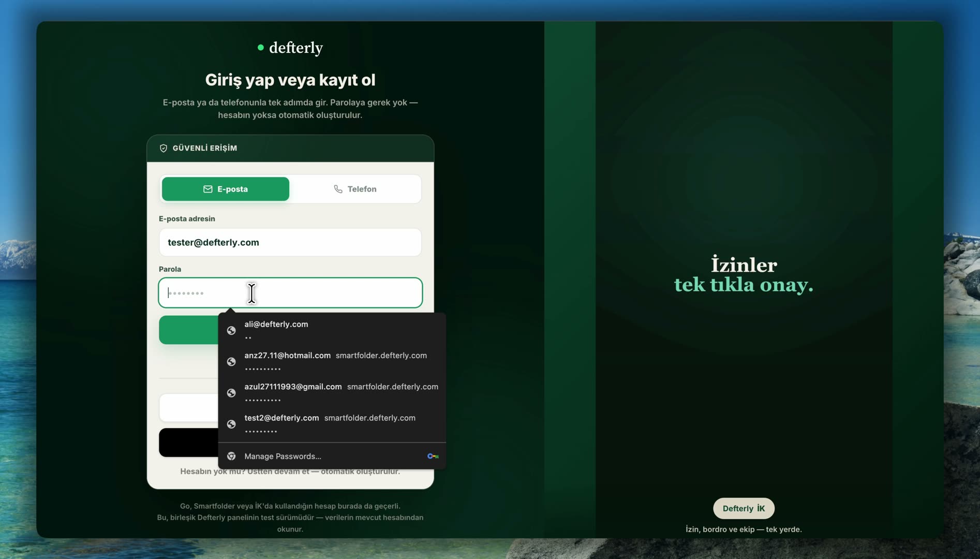Click the 'Go, Smartfolder veya İK'da' footer note
This screenshot has width=980, height=559.
pos(290,506)
